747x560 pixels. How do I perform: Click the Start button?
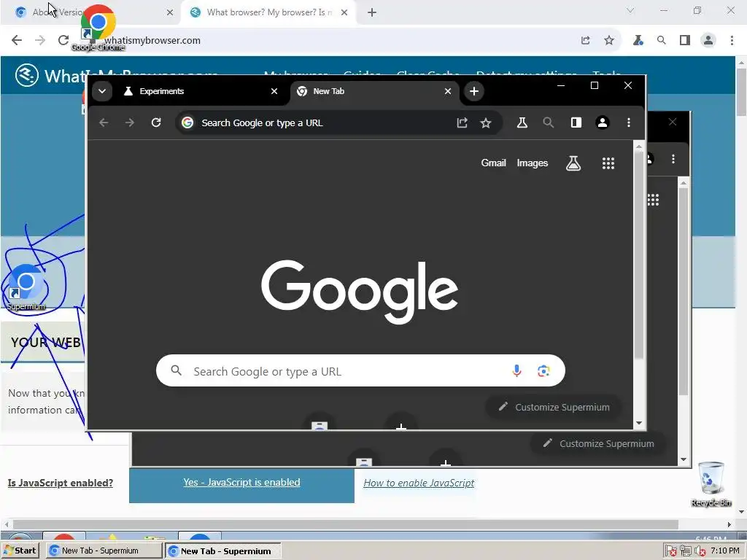(x=20, y=551)
